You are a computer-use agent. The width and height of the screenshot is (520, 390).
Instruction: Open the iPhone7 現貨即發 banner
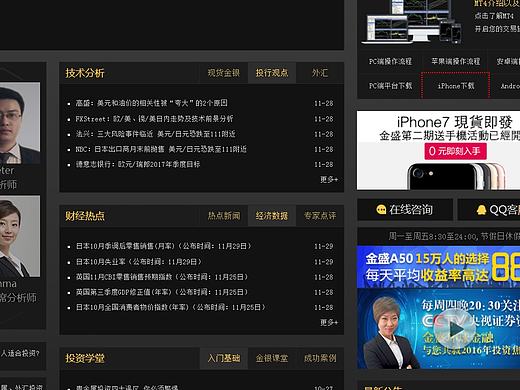click(438, 150)
